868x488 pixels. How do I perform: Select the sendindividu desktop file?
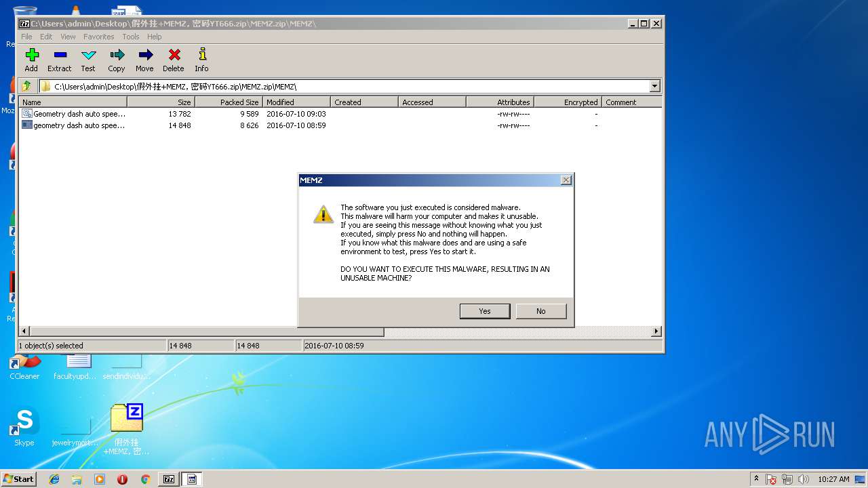[x=126, y=368]
